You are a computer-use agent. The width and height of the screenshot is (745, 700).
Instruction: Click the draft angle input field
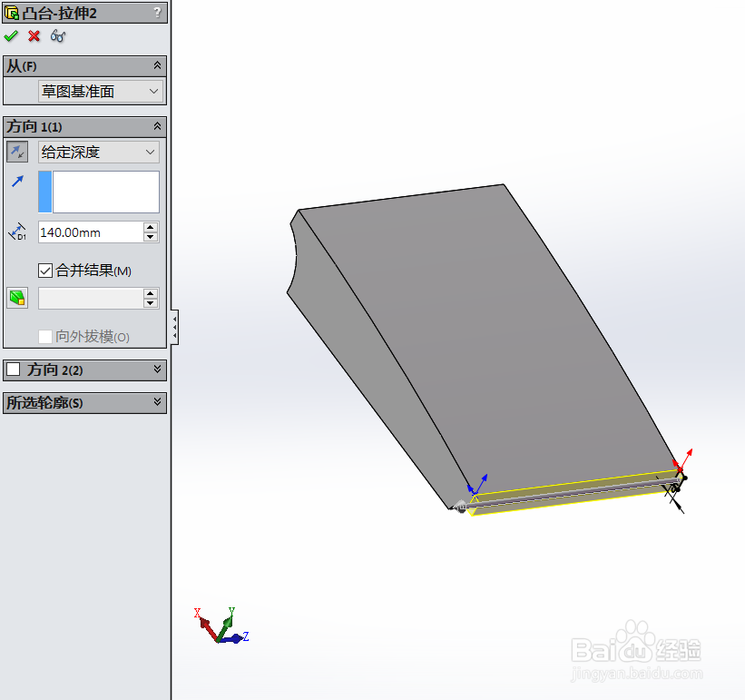pyautogui.click(x=90, y=299)
